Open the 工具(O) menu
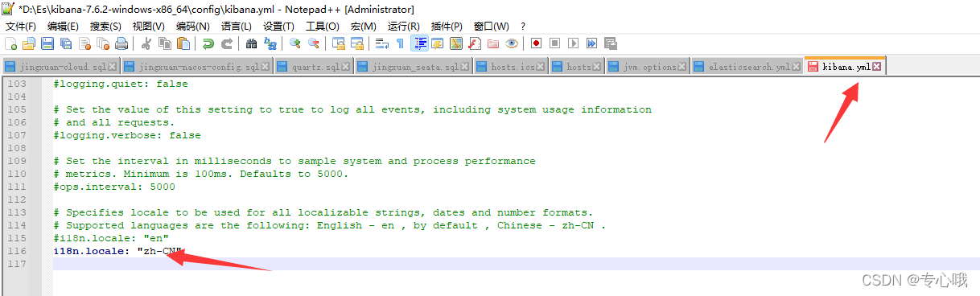 point(323,27)
